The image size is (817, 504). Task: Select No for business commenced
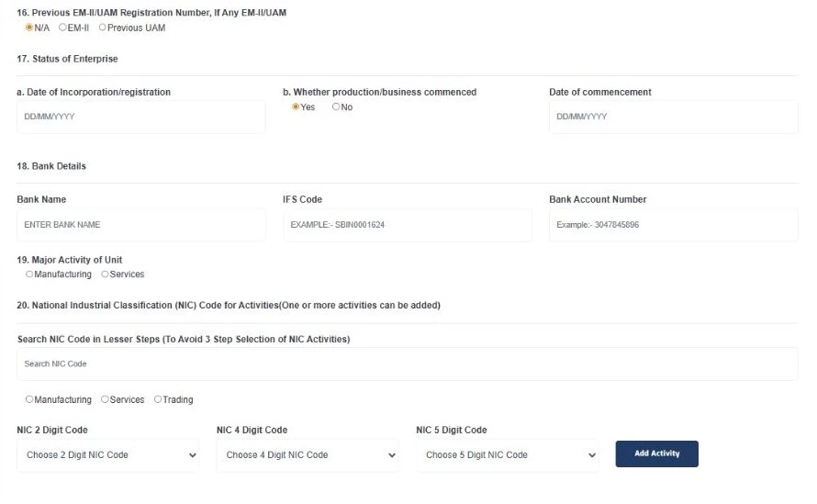[336, 107]
